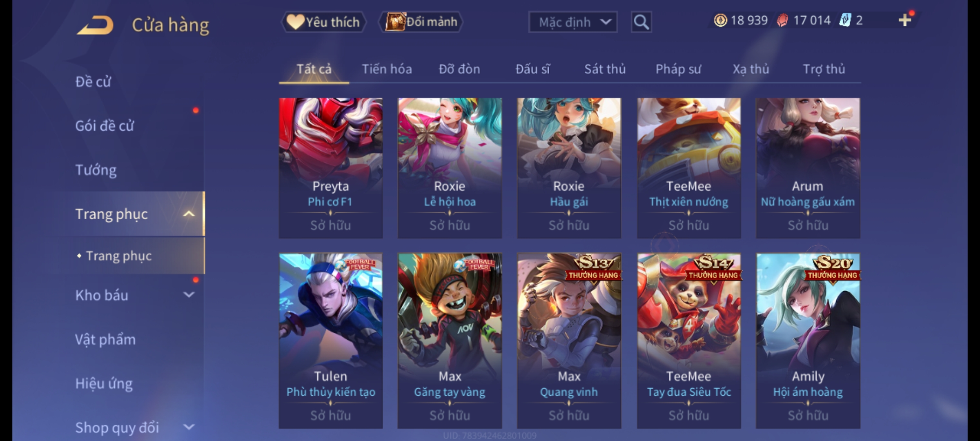This screenshot has width=980, height=441.
Task: Open Yêu thích favorites heart button
Action: 323,22
